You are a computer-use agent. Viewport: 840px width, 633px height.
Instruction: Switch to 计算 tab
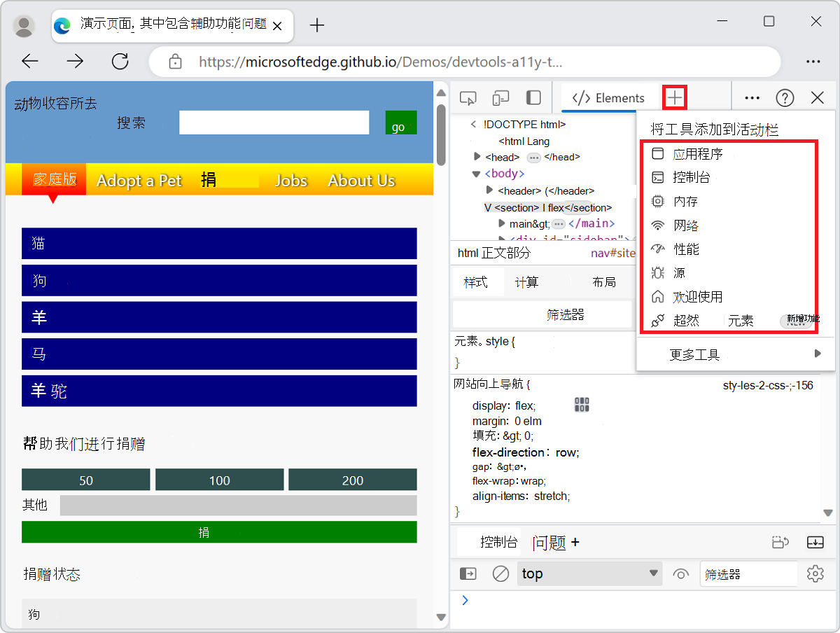tap(526, 282)
